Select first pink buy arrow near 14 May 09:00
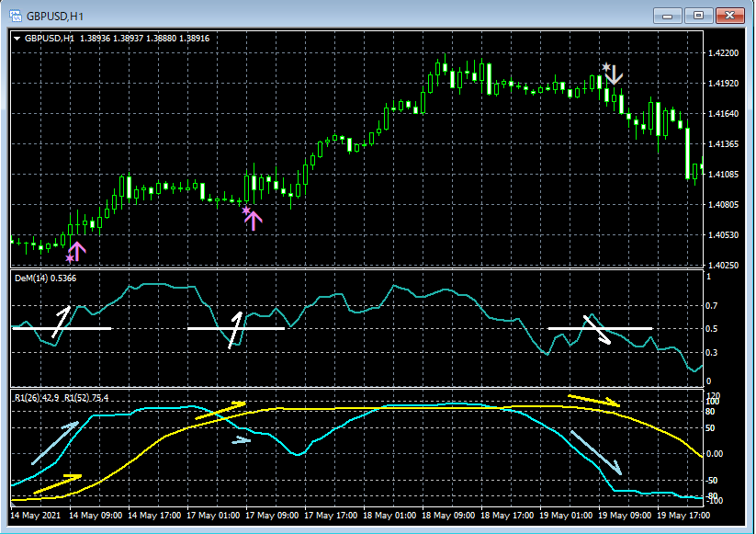 click(x=77, y=251)
